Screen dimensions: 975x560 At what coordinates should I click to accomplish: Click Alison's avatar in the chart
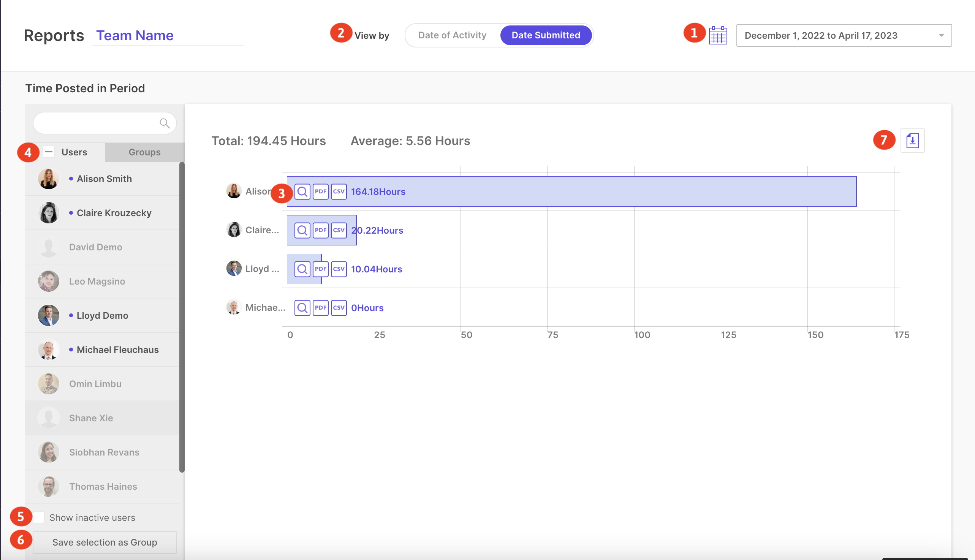234,191
